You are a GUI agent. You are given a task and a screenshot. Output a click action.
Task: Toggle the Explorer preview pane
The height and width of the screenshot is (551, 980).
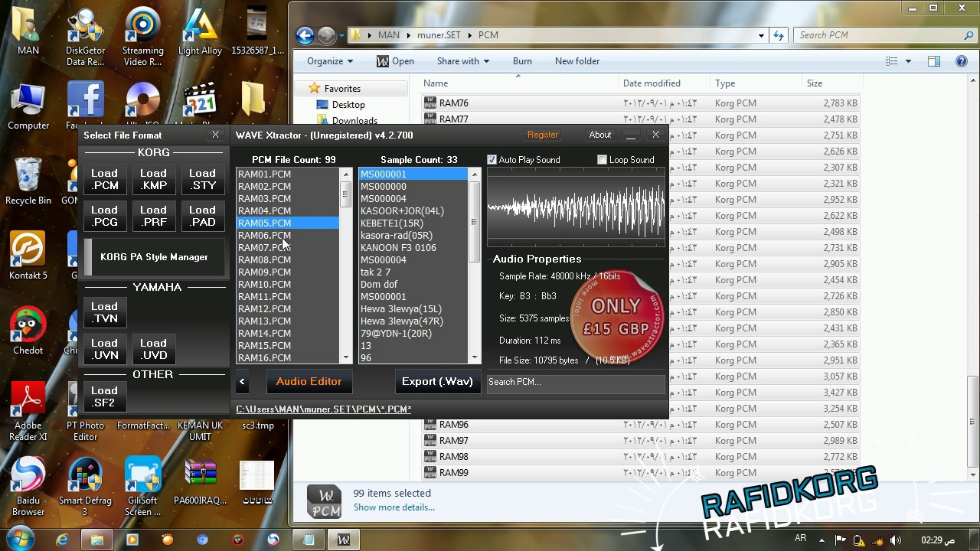[933, 61]
